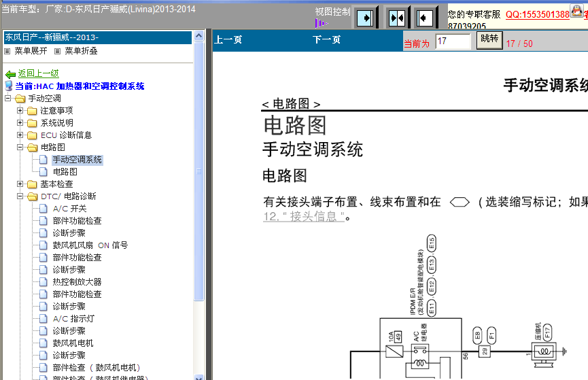Click the 17 / 50 page count text
This screenshot has width=588, height=380.
(519, 44)
